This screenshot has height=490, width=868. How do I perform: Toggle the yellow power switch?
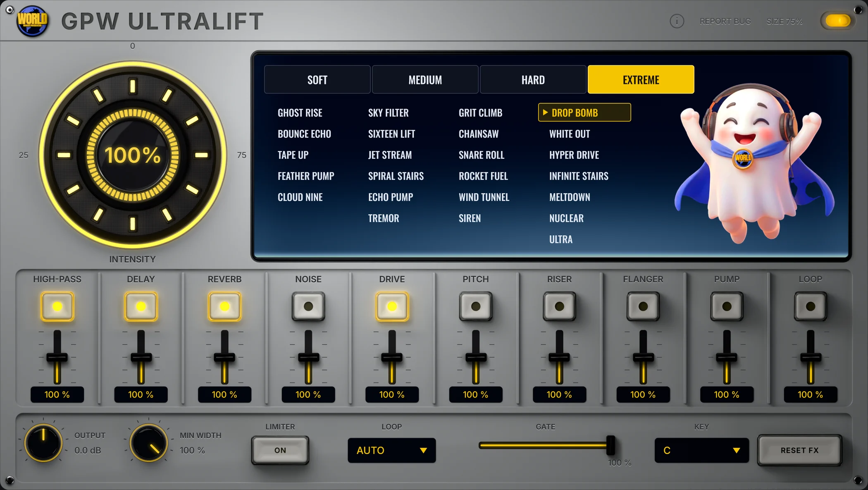[837, 21]
